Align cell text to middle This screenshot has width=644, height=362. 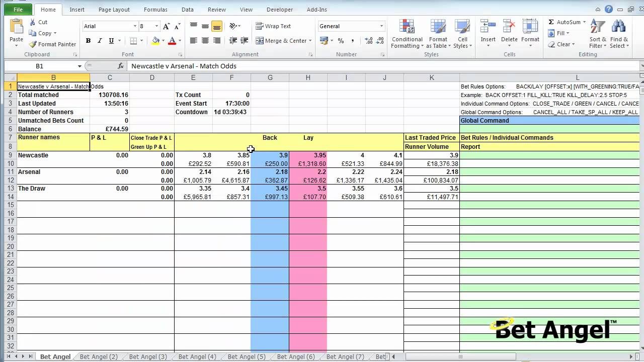pyautogui.click(x=205, y=26)
